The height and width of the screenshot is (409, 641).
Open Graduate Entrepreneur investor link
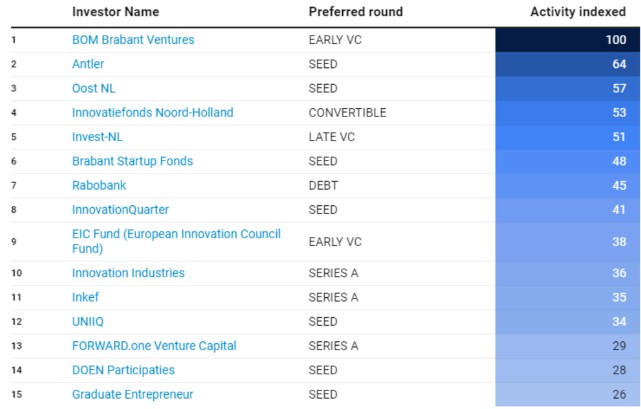(x=132, y=394)
